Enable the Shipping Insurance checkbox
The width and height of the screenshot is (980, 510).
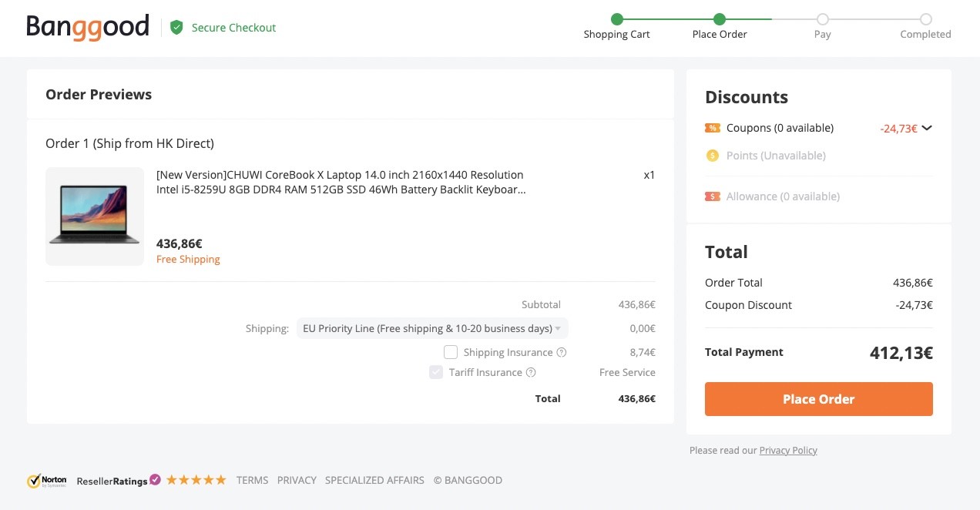[x=451, y=352]
